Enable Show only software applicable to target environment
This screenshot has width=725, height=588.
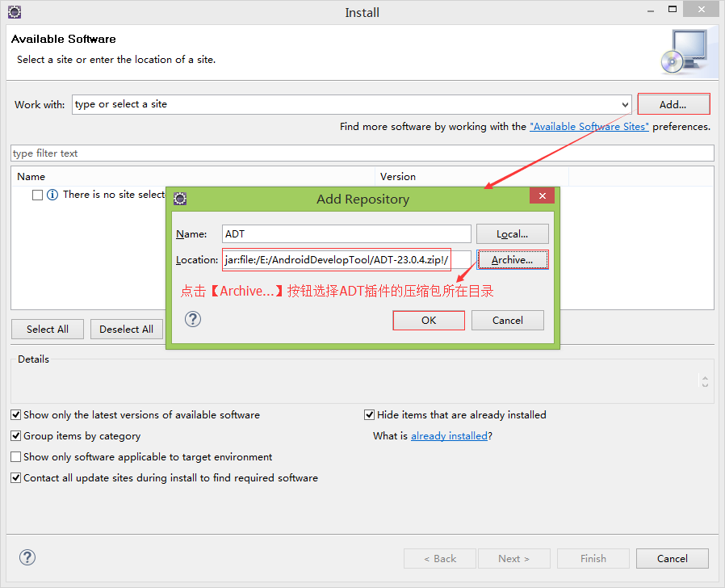(x=15, y=457)
